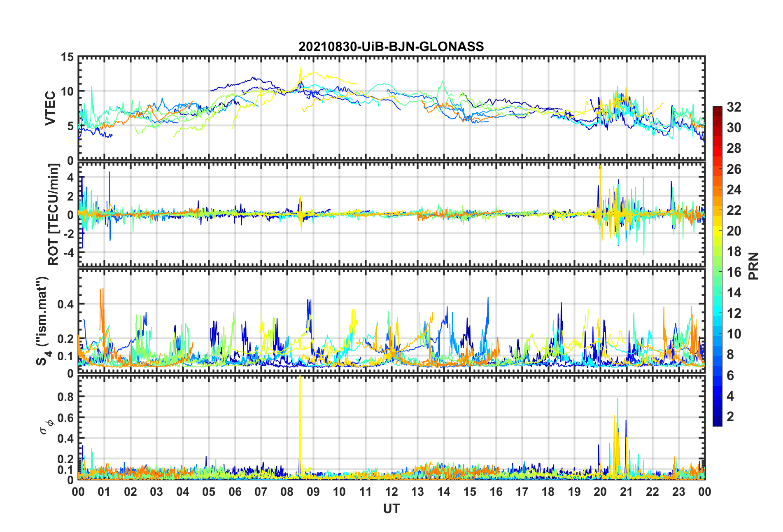Click x-axis hour label 08

coord(287,492)
